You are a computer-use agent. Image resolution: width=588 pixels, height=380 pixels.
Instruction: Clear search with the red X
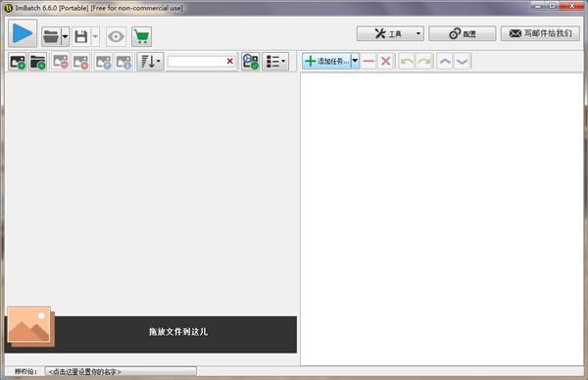coord(230,62)
